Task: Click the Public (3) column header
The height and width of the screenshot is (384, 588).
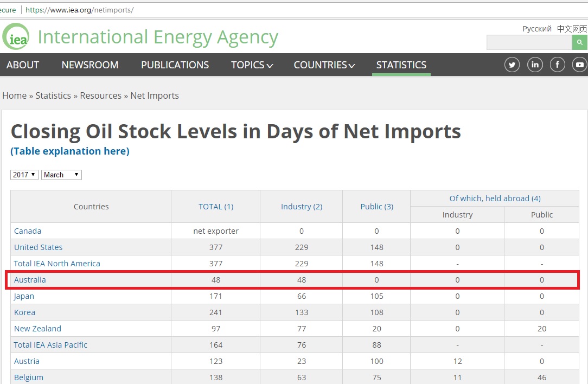Action: pyautogui.click(x=376, y=207)
